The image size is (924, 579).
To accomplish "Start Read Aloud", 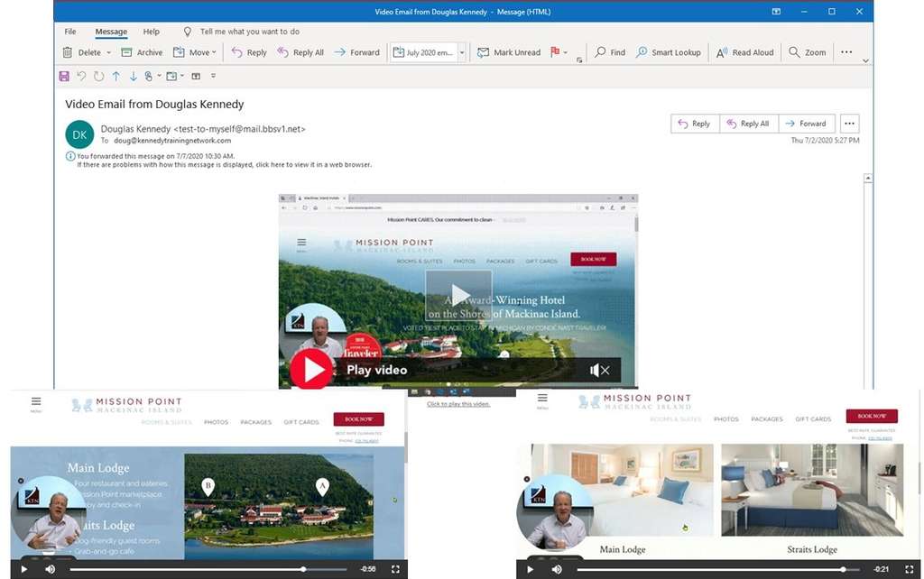I will point(744,52).
